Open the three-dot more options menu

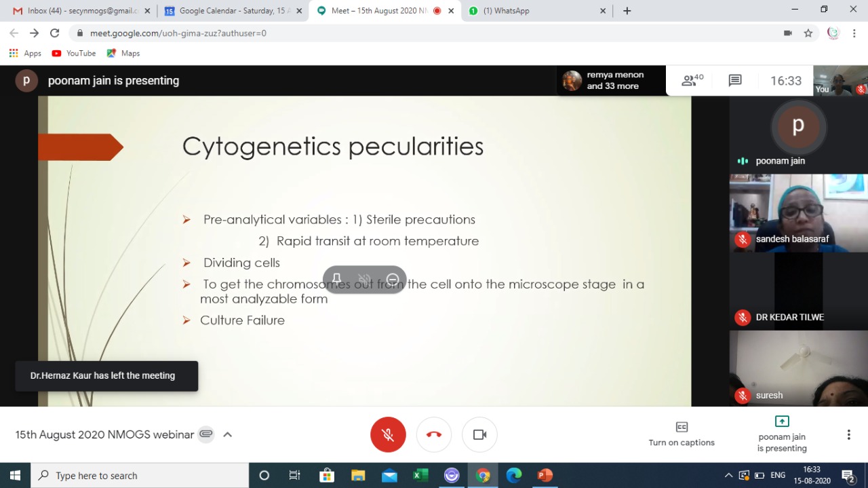pos(848,434)
